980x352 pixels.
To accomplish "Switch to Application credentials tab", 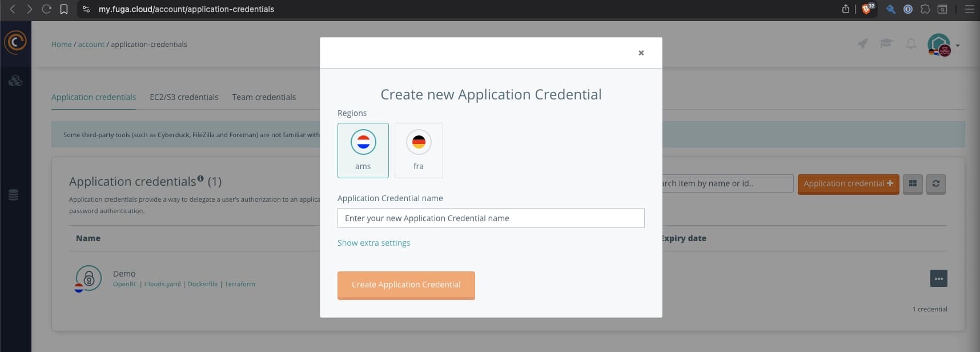I will [94, 97].
